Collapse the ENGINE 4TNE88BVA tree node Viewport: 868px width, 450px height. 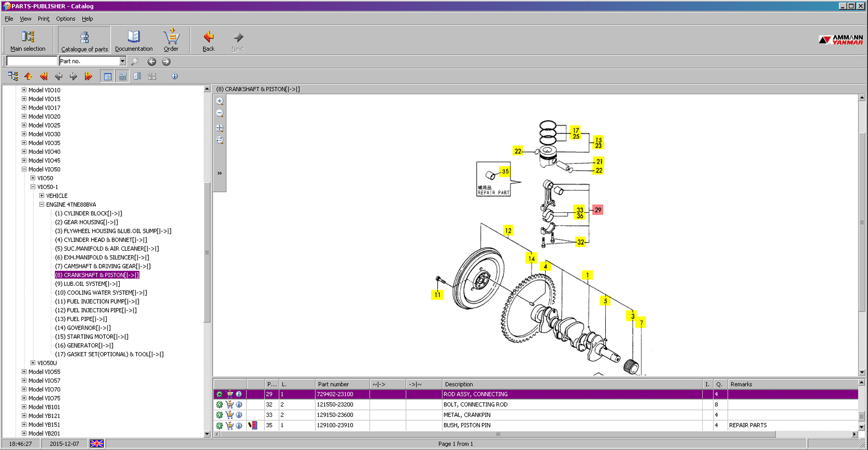click(42, 204)
